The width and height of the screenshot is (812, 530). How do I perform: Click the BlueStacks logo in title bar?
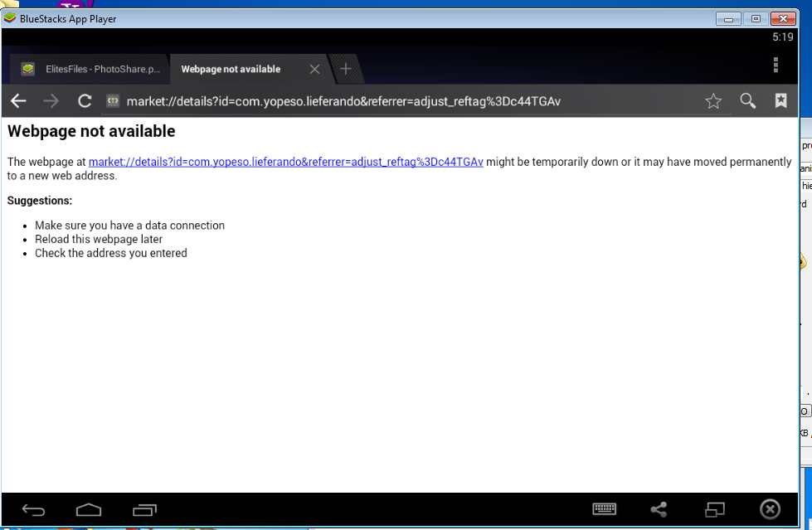click(9, 18)
